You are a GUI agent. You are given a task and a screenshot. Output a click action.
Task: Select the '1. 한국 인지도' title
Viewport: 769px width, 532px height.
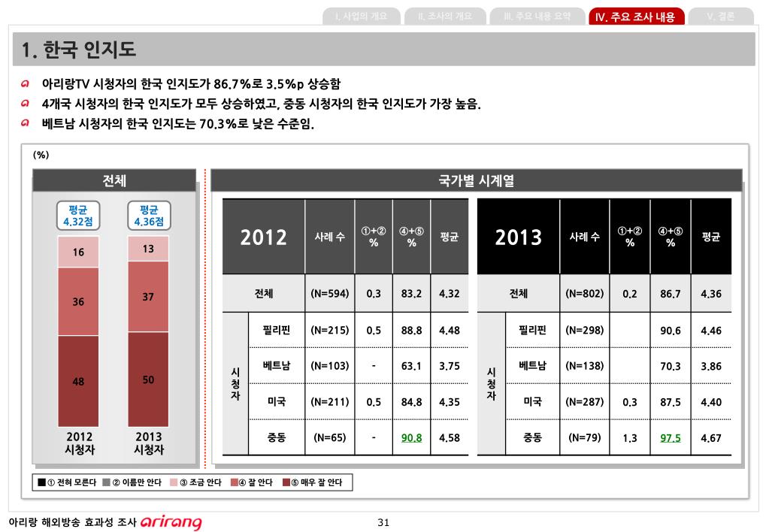pos(78,50)
